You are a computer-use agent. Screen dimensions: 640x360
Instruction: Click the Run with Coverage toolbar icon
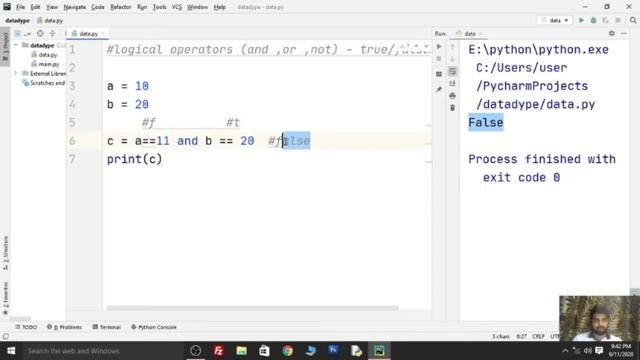click(605, 20)
